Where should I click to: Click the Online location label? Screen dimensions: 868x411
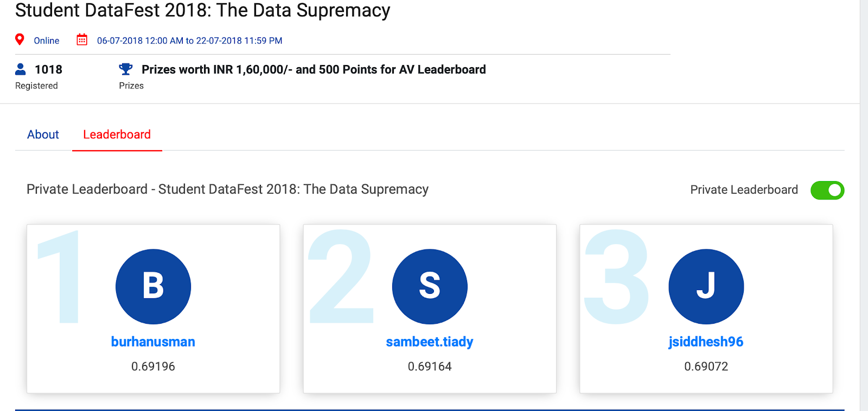[x=46, y=41]
